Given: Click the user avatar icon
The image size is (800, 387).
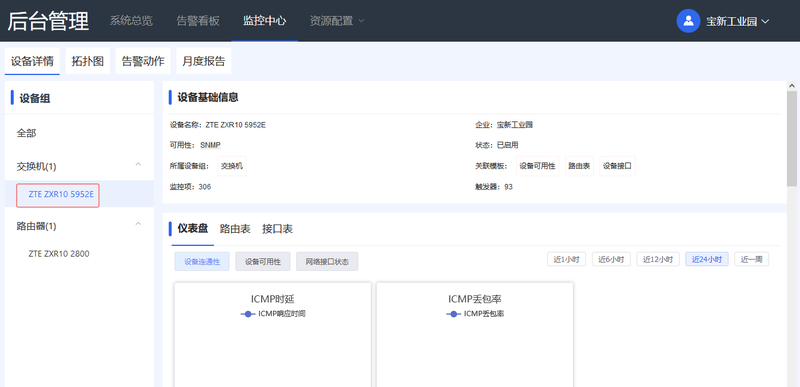Looking at the screenshot, I should 688,21.
